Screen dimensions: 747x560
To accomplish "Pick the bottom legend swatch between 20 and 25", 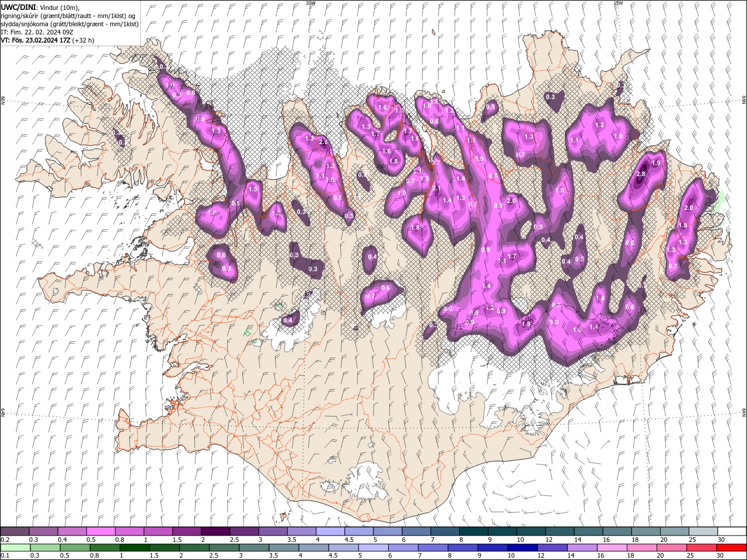I will [x=671, y=548].
